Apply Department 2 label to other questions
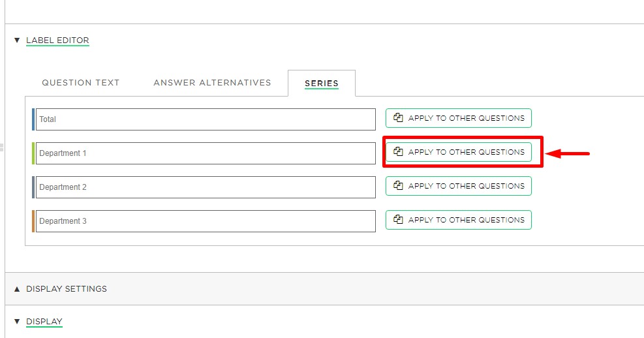Screen dimensions: 644x338 pos(458,186)
